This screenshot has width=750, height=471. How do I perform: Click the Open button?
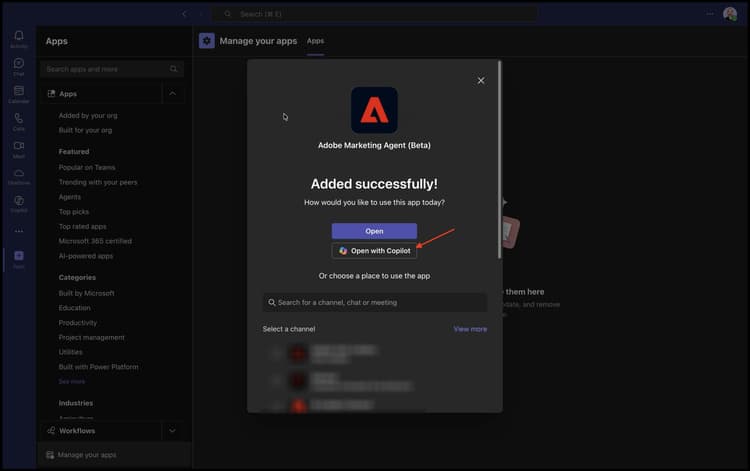tap(374, 231)
